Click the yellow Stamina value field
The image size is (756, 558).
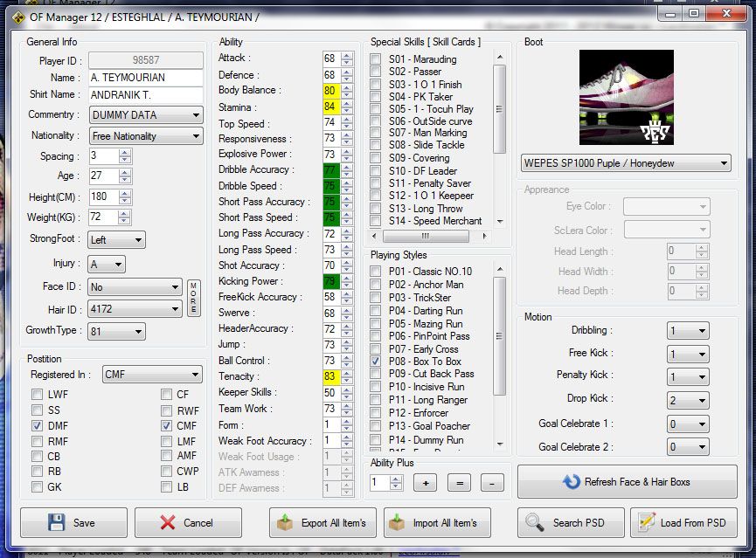(329, 107)
